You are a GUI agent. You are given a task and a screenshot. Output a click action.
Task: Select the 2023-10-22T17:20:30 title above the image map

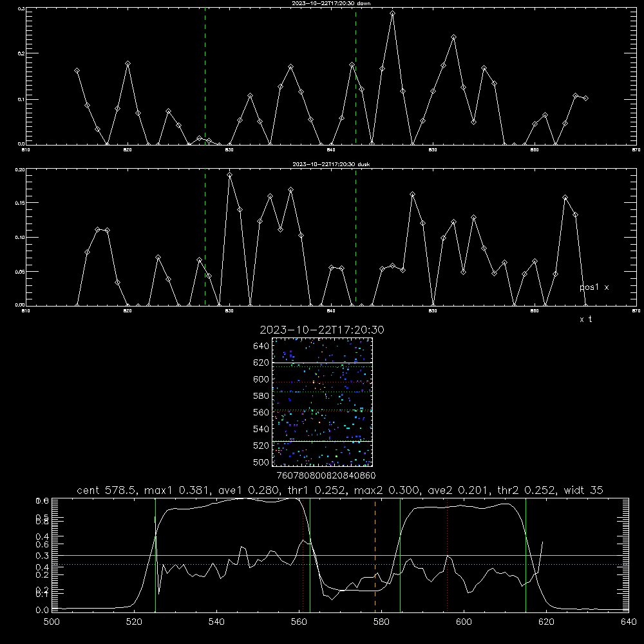point(322,330)
